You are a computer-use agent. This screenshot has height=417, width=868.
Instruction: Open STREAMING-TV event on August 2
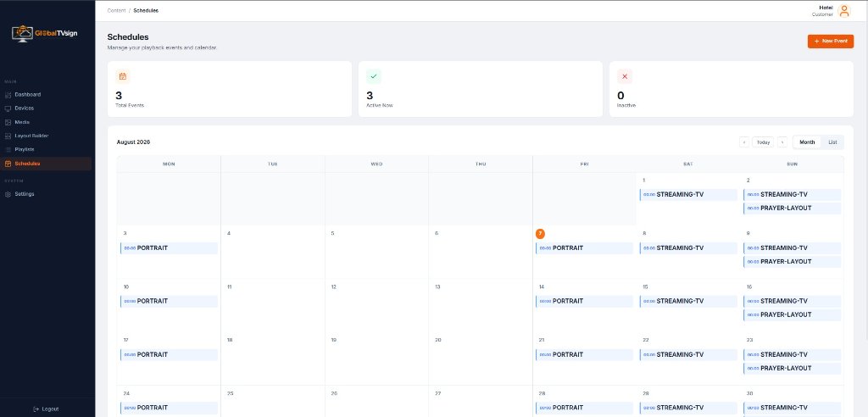click(793, 195)
